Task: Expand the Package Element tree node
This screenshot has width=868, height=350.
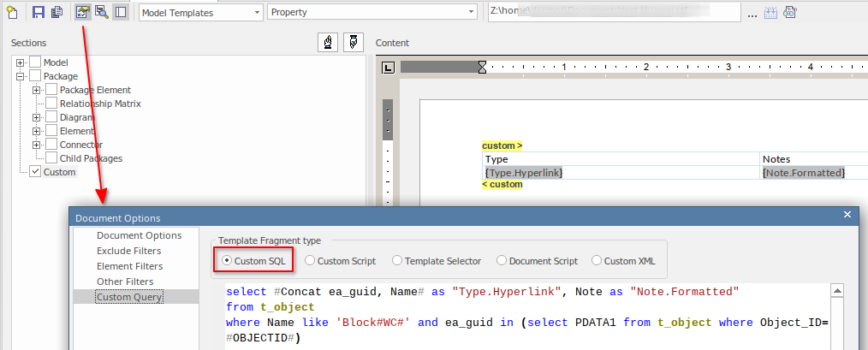Action: [36, 90]
